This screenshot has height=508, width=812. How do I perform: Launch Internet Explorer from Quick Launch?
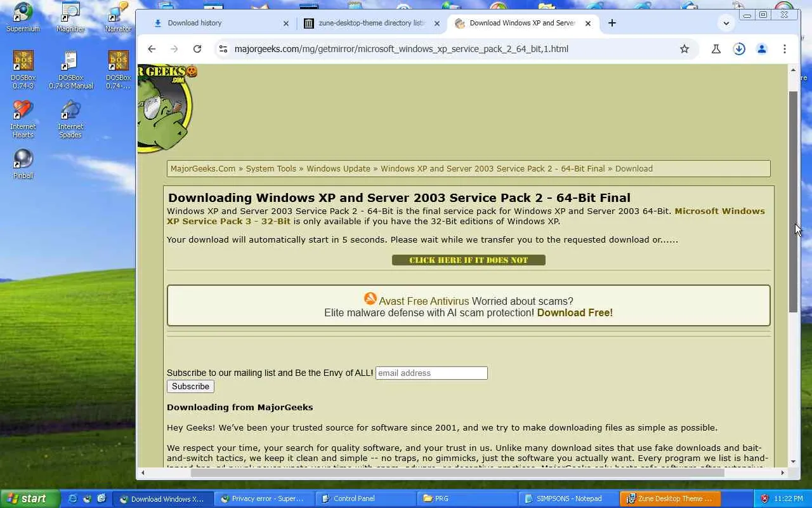point(73,498)
